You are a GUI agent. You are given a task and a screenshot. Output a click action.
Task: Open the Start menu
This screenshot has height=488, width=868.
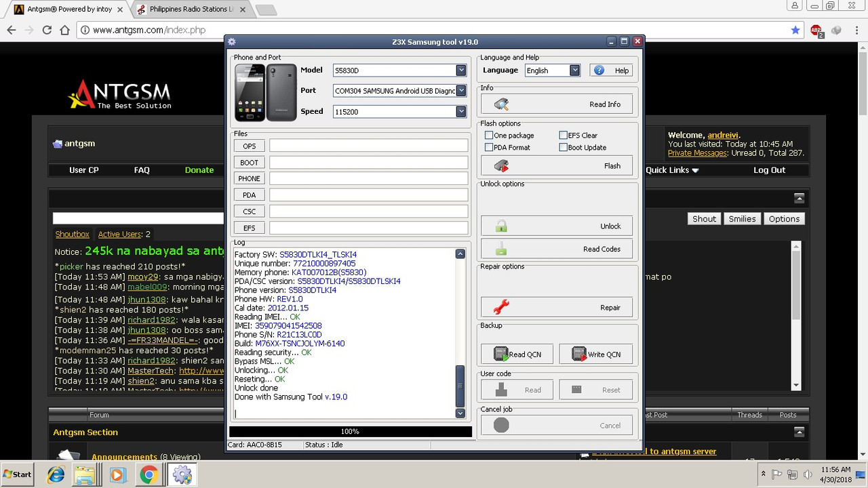pyautogui.click(x=18, y=474)
